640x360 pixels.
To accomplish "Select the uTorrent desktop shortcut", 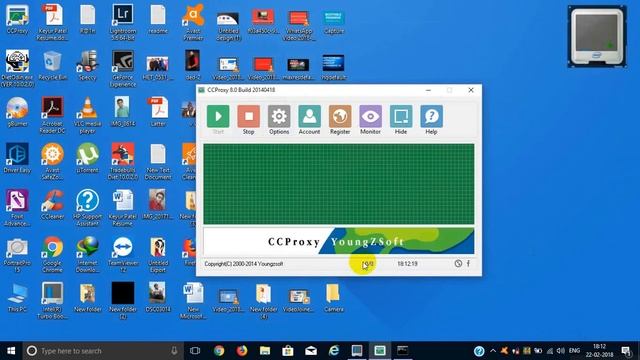I will coord(87,158).
